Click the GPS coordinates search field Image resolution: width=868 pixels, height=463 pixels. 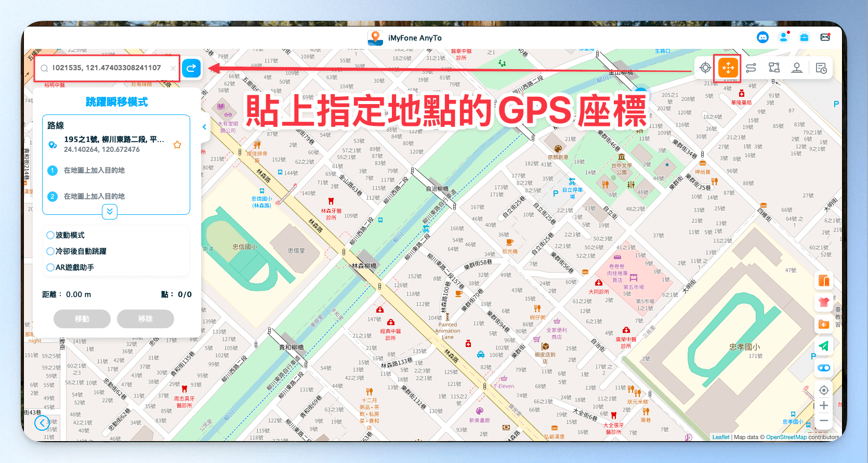(108, 68)
